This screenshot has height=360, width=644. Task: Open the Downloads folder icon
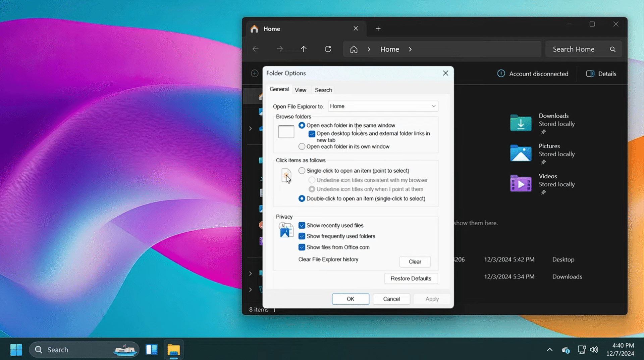(521, 123)
